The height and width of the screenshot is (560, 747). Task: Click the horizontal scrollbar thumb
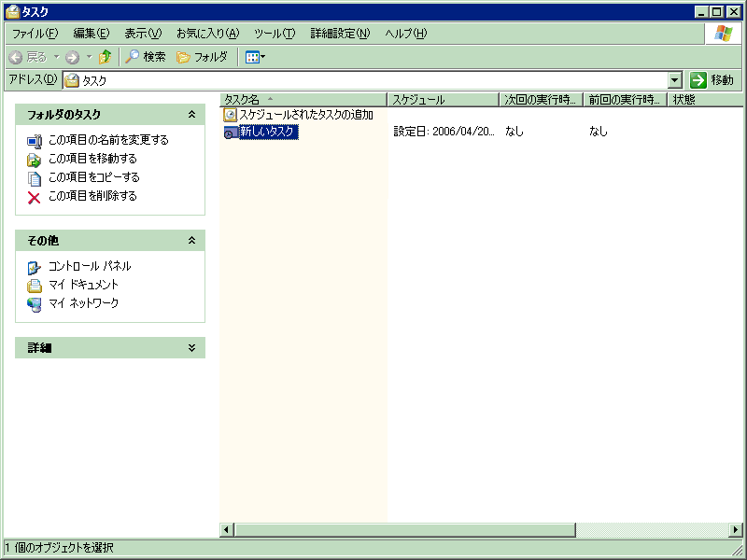click(x=405, y=529)
